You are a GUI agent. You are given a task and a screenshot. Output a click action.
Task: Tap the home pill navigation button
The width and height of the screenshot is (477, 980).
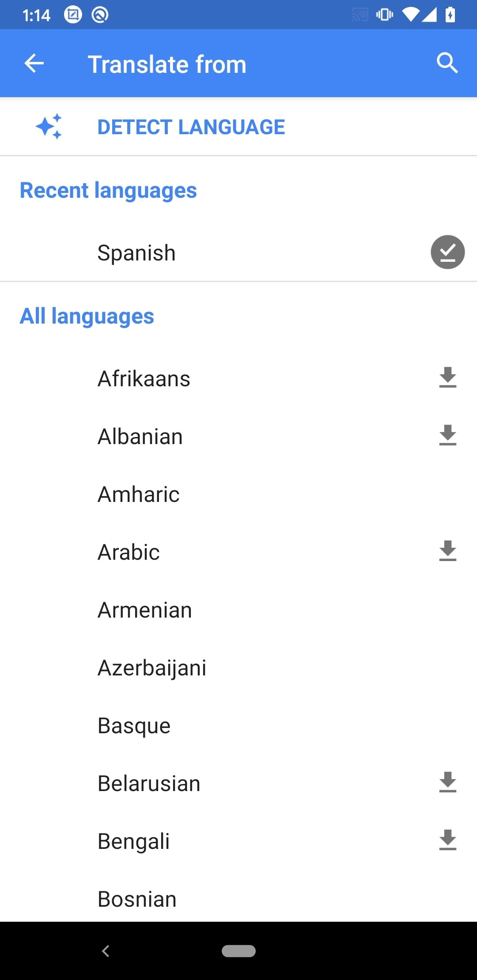point(238,951)
